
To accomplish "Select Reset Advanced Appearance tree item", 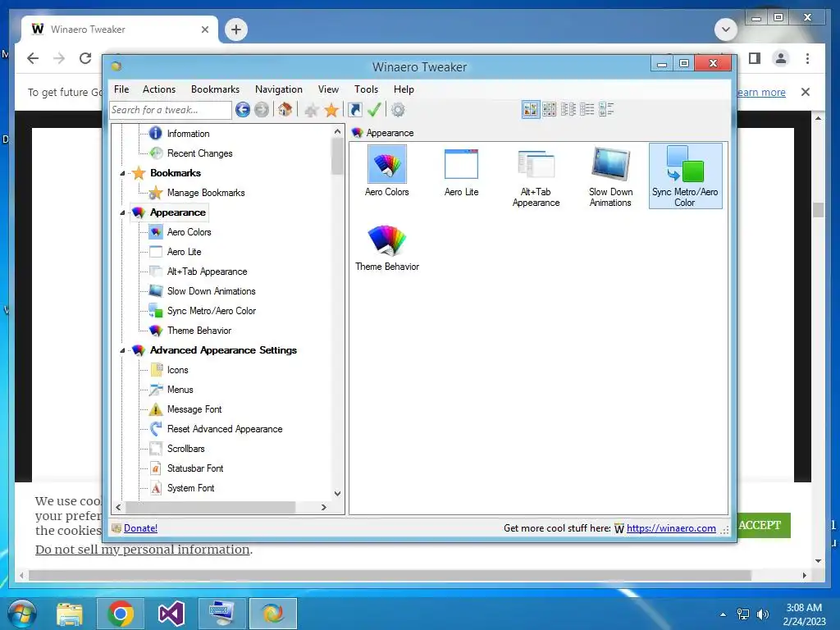I will pyautogui.click(x=225, y=429).
